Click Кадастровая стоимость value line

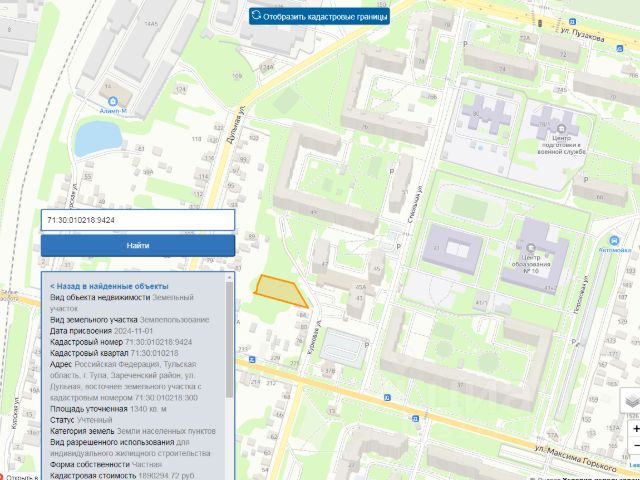122,476
